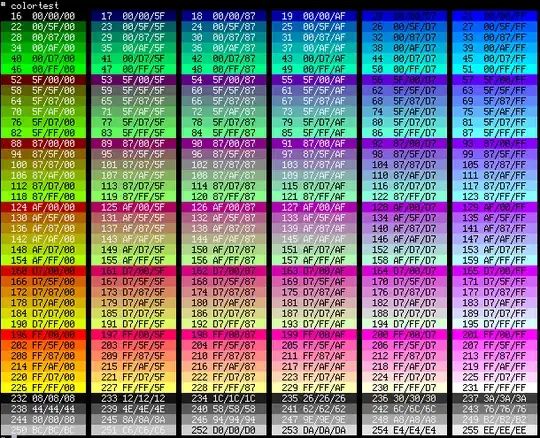Click color cell 231 FF/FF/FF
Screen dimensions: 540x438
[x=495, y=388]
